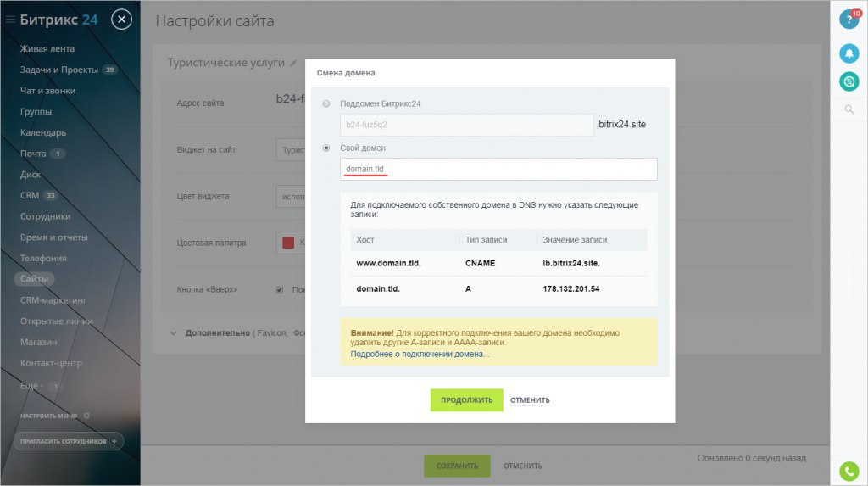868x486 pixels.
Task: Open CRM-маркетинг in the sidebar
Action: click(x=53, y=300)
